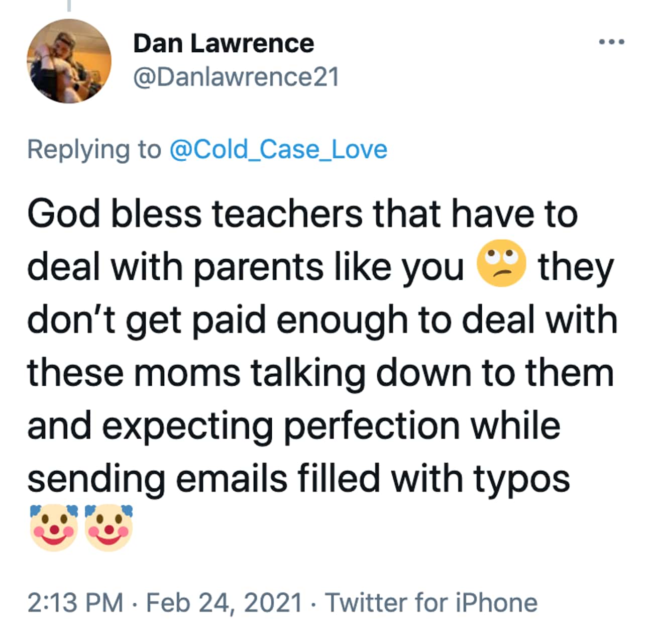The height and width of the screenshot is (644, 653).
Task: Open the Twitter for iPhone source link
Action: pos(431,602)
